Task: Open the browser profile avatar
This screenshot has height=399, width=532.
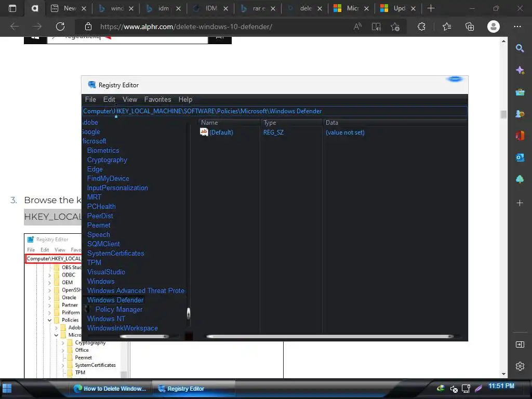Action: pos(494,26)
